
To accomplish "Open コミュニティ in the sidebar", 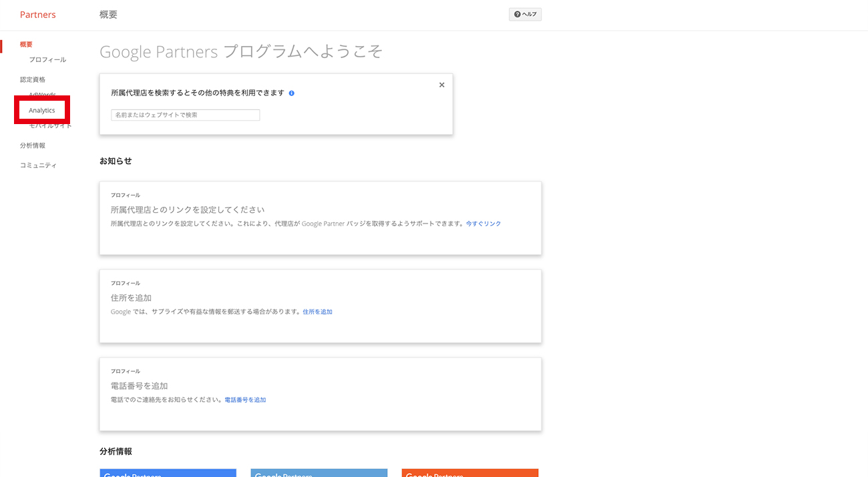I will point(38,165).
